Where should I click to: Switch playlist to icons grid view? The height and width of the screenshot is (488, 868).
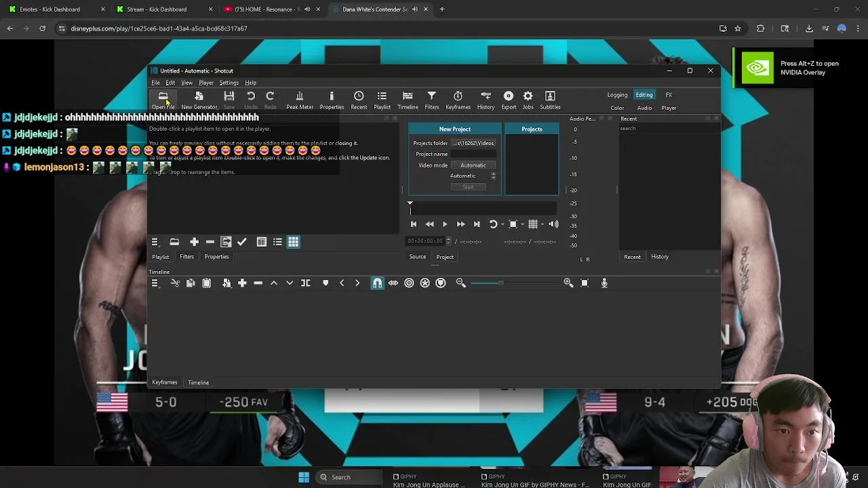293,242
